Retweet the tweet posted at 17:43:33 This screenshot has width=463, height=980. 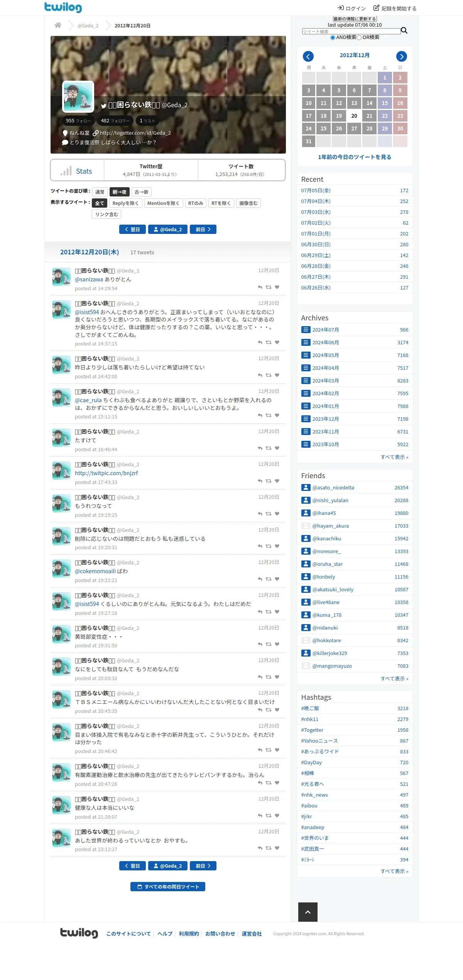coord(269,481)
